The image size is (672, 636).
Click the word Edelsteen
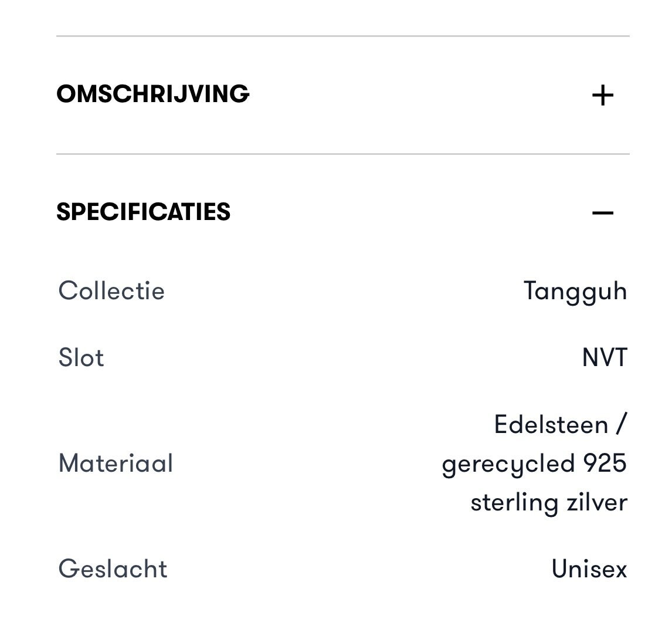551,424
